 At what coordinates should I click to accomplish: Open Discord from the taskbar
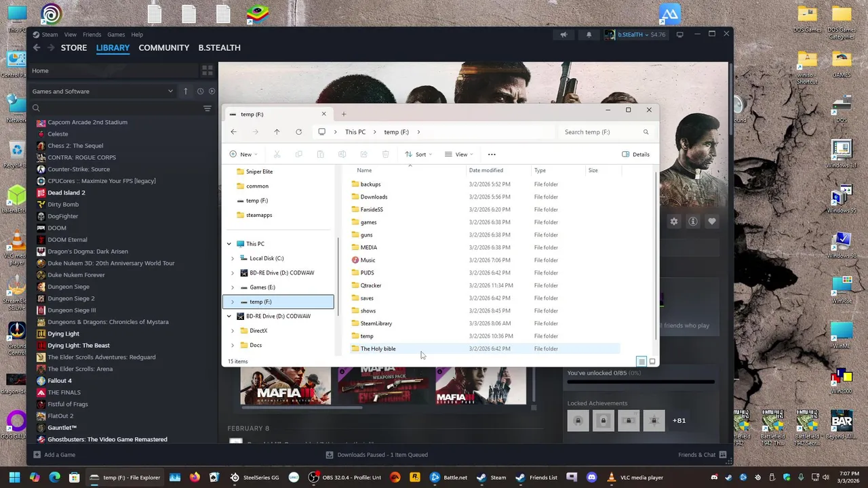[591, 477]
